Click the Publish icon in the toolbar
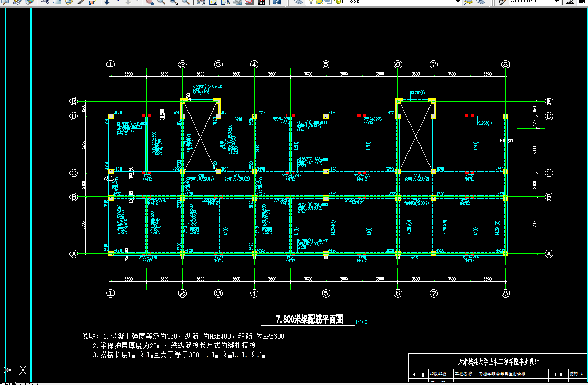Image resolution: width=588 pixels, height=385 pixels. pos(17,2)
